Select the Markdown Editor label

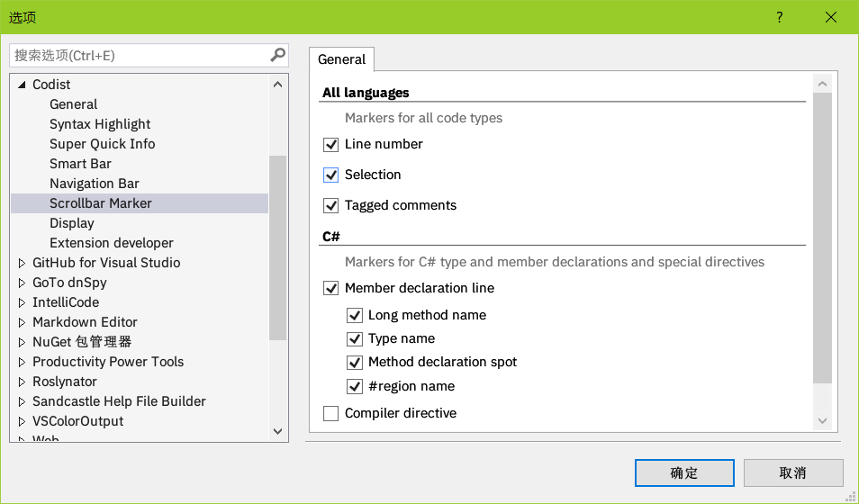[85, 322]
